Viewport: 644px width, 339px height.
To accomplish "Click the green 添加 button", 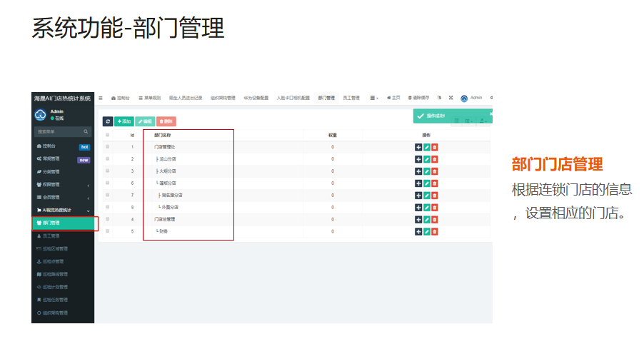I will click(x=124, y=122).
